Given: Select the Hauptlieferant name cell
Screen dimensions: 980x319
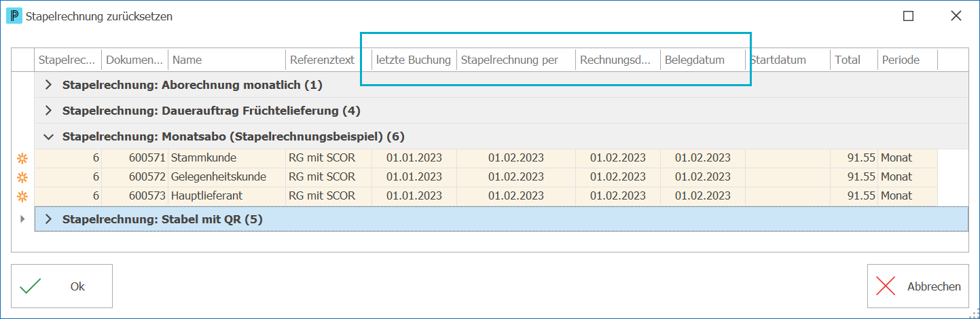Looking at the screenshot, I should click(x=227, y=196).
